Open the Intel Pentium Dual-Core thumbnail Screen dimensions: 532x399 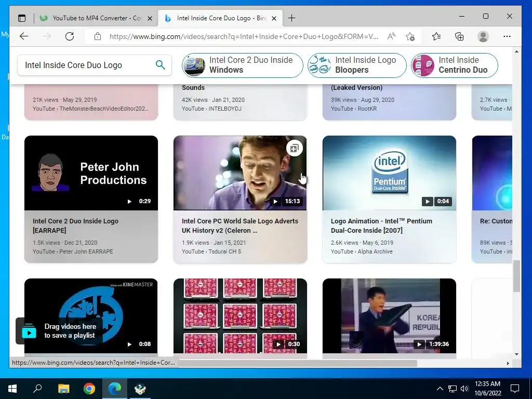[x=389, y=173]
